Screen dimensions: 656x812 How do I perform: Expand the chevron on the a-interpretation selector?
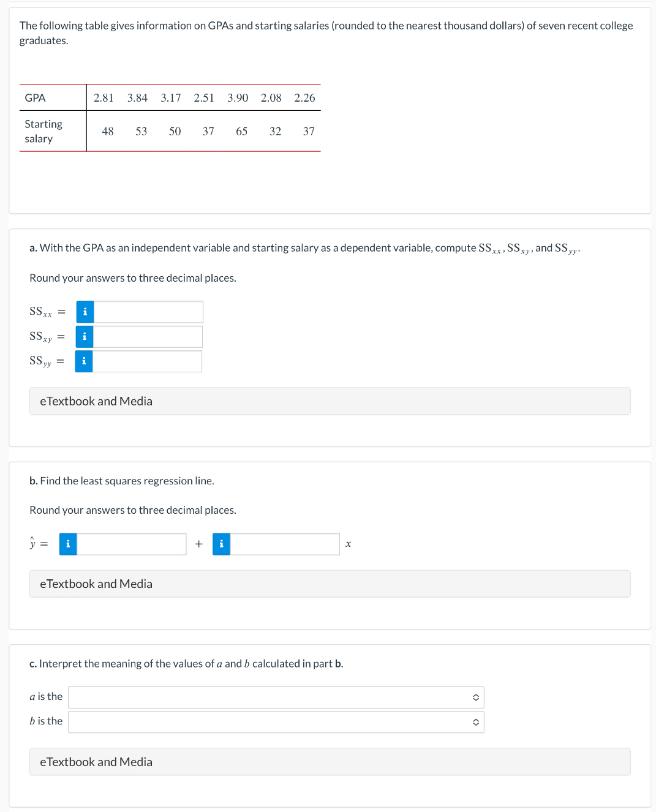pos(475,697)
